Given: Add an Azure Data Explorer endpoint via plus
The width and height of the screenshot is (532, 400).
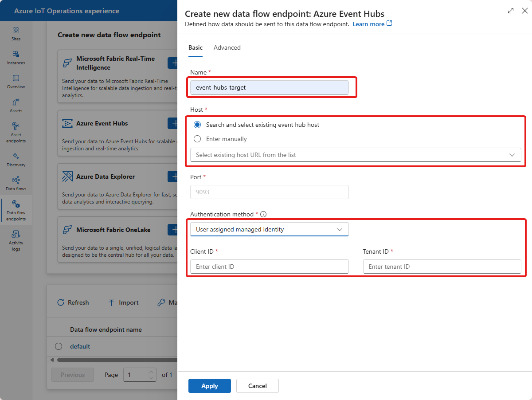Looking at the screenshot, I should tap(173, 176).
